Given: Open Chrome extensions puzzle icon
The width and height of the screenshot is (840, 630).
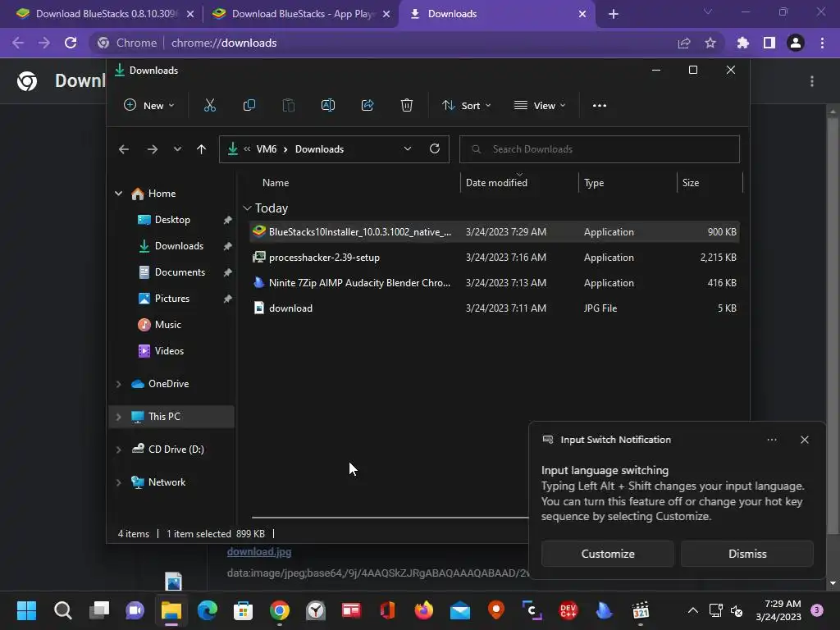Looking at the screenshot, I should tap(742, 43).
